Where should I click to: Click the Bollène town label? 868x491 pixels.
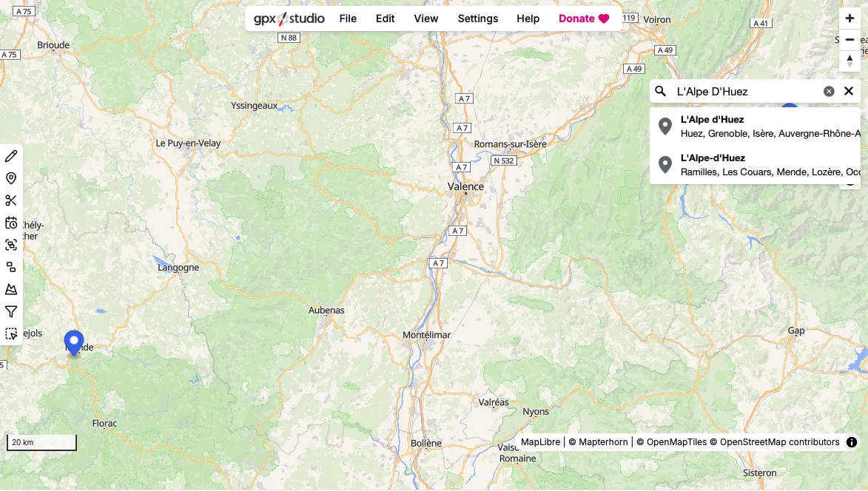pyautogui.click(x=426, y=444)
